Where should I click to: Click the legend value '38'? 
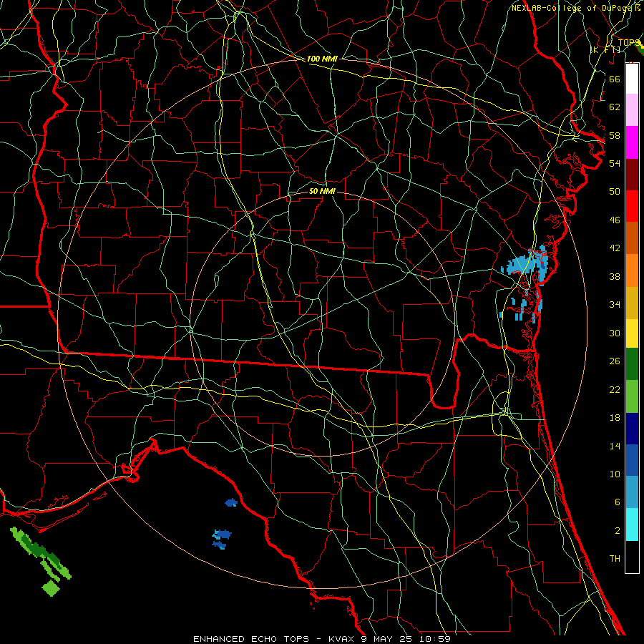[x=615, y=277]
